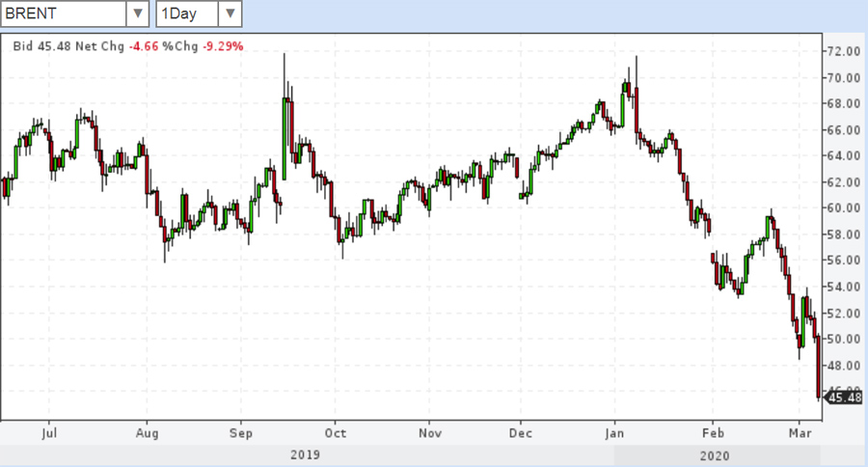
Task: Click the 2020 year label
Action: pos(715,456)
